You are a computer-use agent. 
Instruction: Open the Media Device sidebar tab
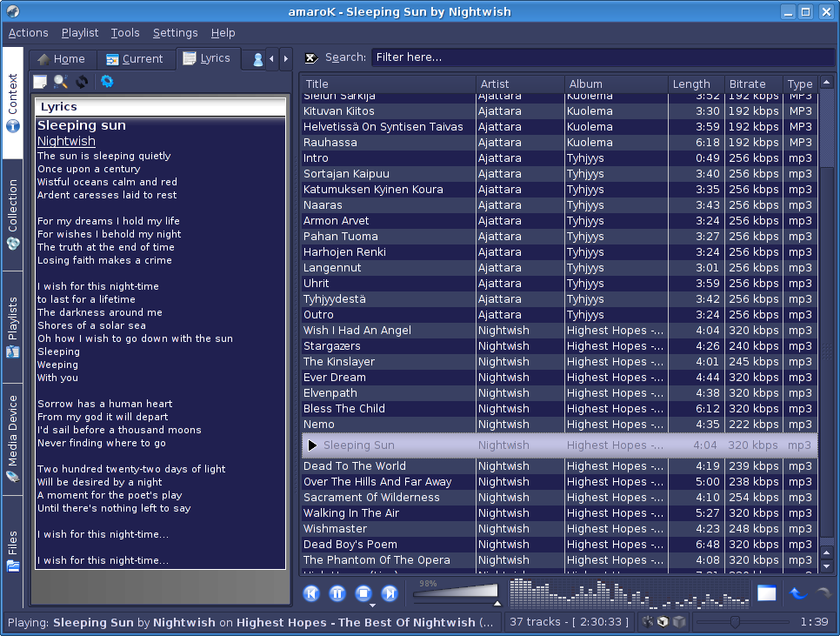pyautogui.click(x=13, y=439)
